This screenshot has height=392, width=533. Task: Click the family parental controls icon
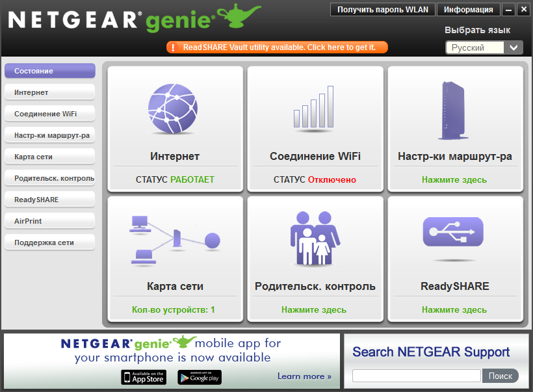click(x=315, y=238)
